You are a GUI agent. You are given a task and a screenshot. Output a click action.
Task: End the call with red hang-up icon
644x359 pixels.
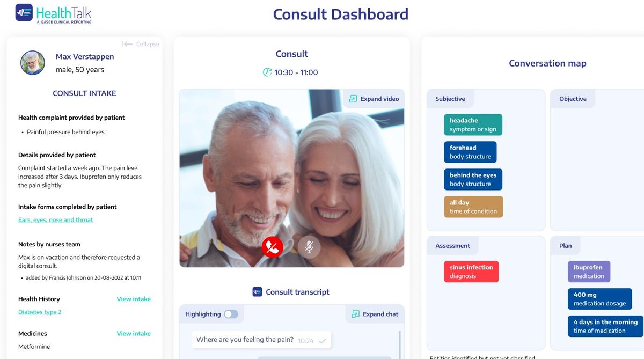click(273, 247)
